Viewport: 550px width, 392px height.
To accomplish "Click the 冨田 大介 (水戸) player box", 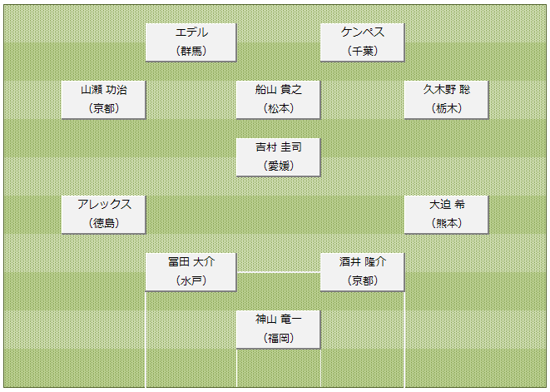I will [x=191, y=272].
